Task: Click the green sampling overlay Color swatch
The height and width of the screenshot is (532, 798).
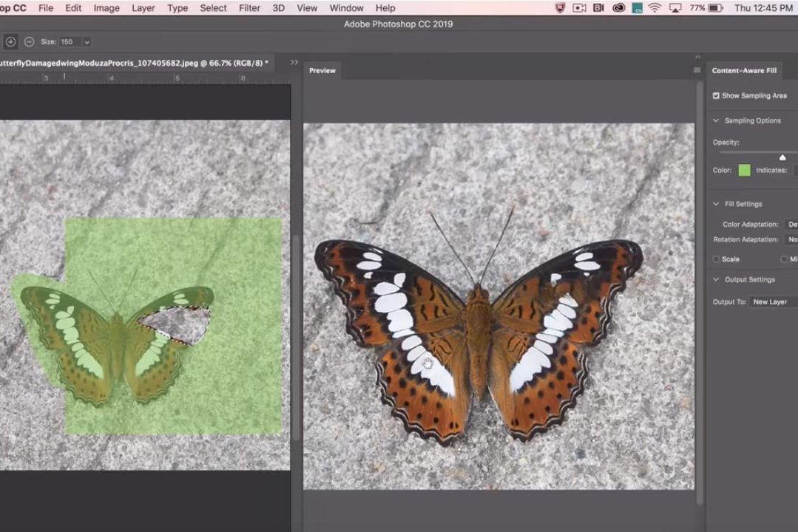Action: (x=744, y=170)
